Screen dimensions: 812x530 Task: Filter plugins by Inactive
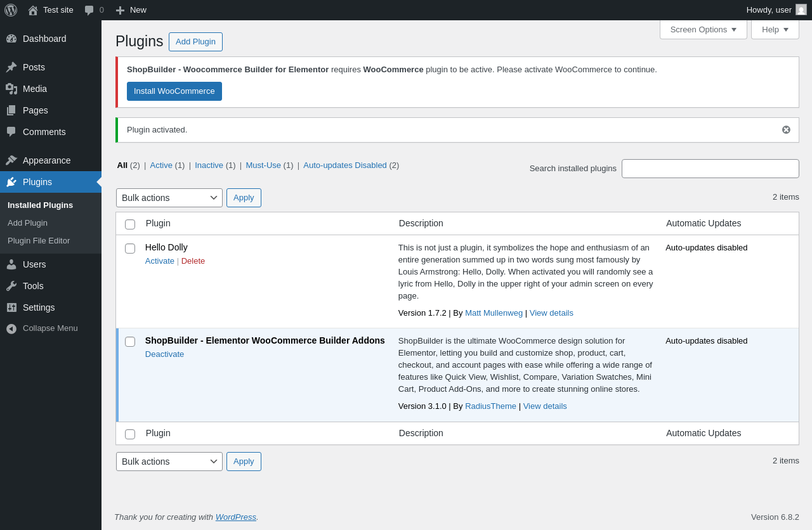209,165
